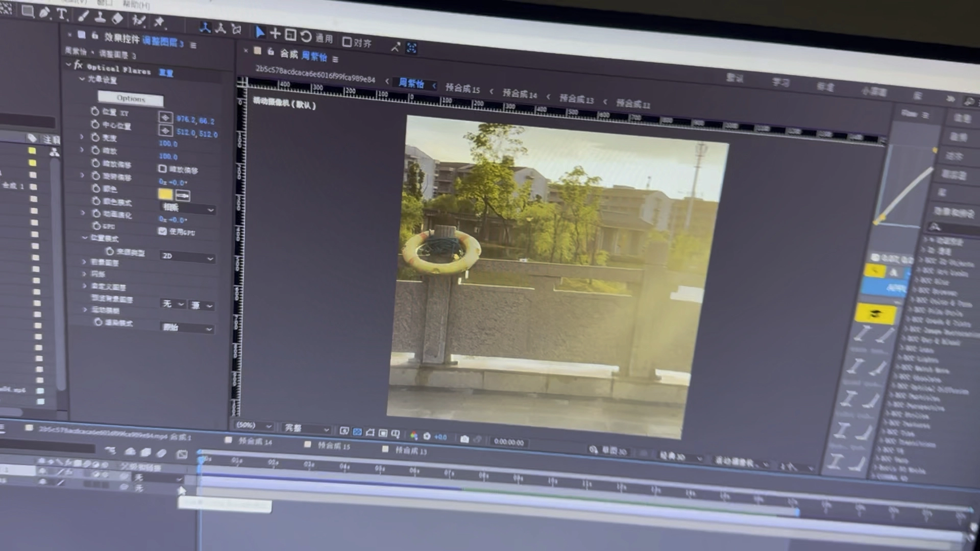The image size is (980, 551).
Task: Click the rotate icon beside 通用
Action: [x=306, y=36]
